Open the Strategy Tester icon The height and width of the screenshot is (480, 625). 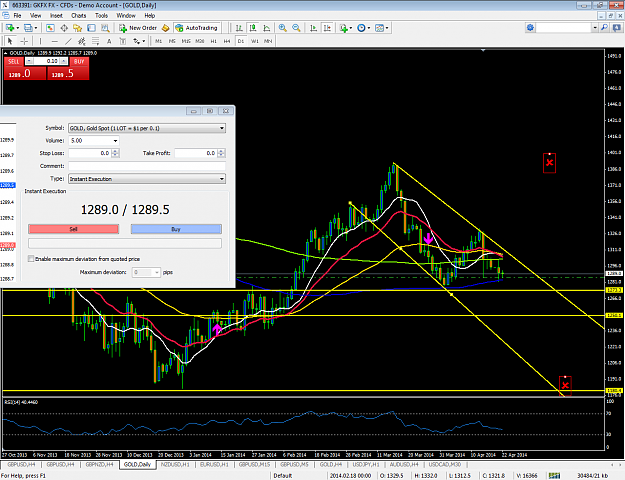click(105, 28)
